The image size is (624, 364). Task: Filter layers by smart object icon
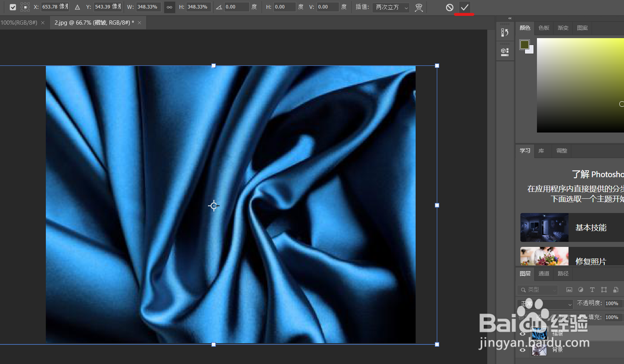pyautogui.click(x=616, y=290)
